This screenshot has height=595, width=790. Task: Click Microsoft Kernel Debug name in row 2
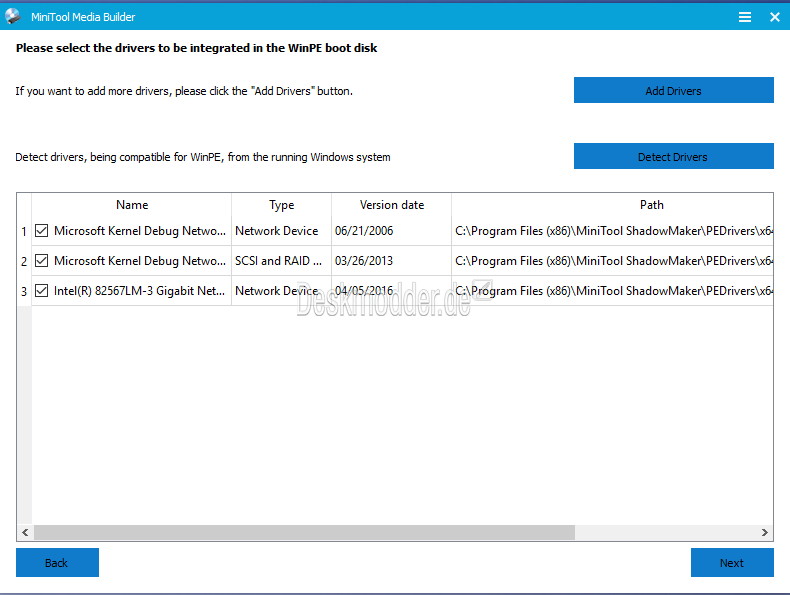coord(140,260)
